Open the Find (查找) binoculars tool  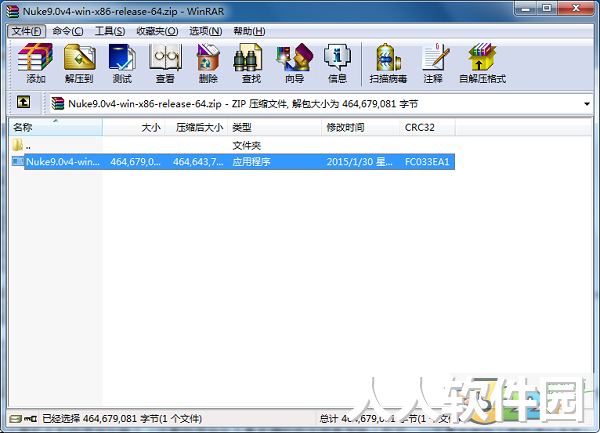coord(251,63)
